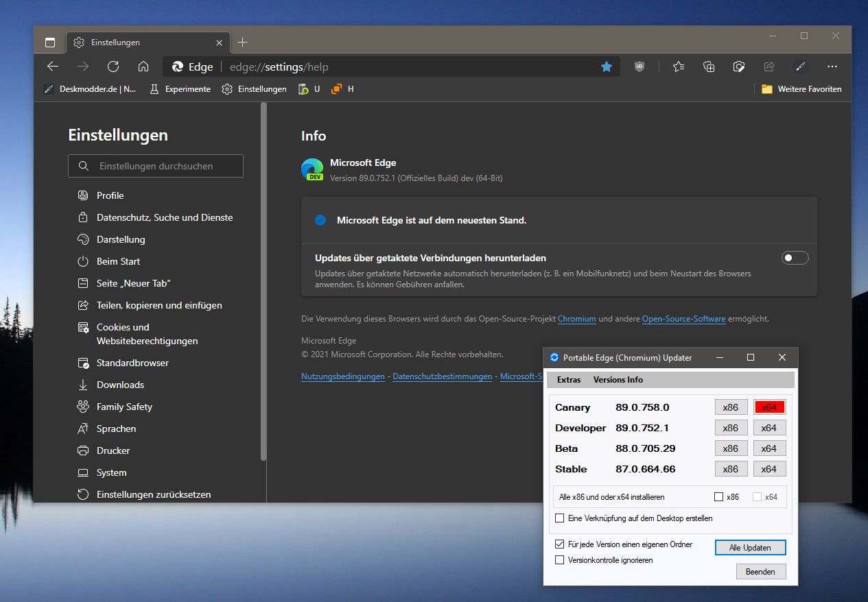Toggle the favorite star in address bar
868x602 pixels.
(607, 67)
